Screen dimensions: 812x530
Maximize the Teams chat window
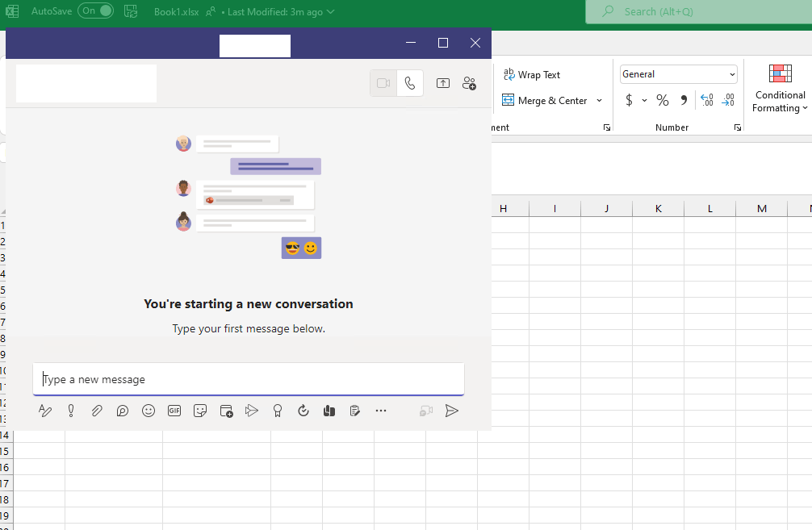coord(443,43)
